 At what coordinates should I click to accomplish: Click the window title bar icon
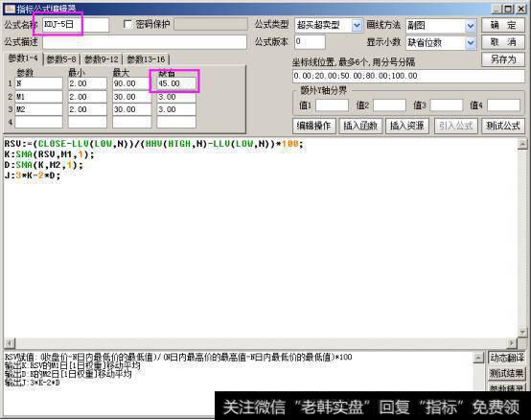pyautogui.click(x=10, y=9)
